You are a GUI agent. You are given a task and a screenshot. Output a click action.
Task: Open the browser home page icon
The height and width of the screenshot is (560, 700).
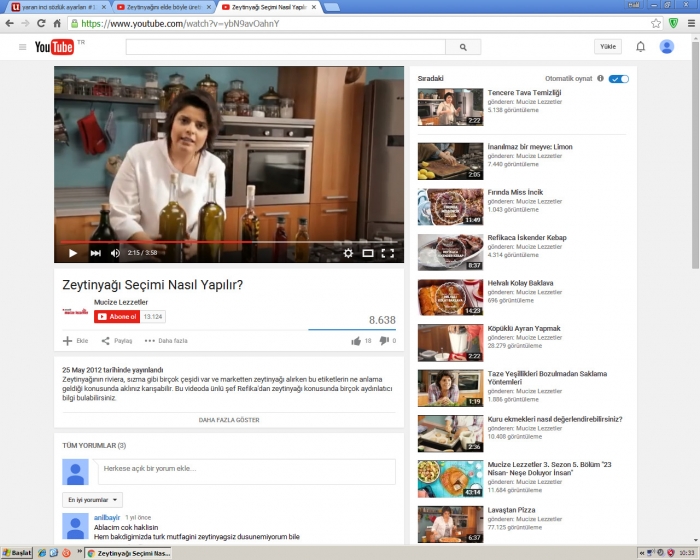57,23
